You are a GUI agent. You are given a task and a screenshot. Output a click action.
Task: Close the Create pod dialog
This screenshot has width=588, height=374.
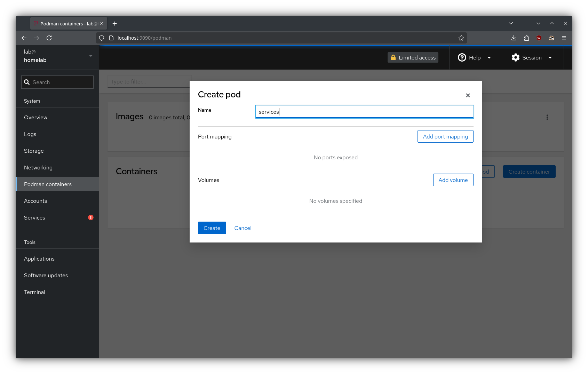tap(468, 95)
